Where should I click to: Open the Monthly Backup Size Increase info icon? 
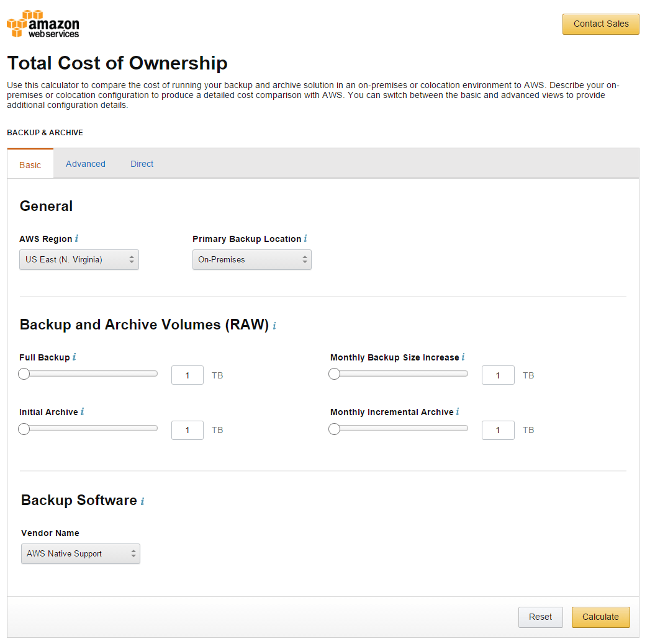[x=463, y=357]
